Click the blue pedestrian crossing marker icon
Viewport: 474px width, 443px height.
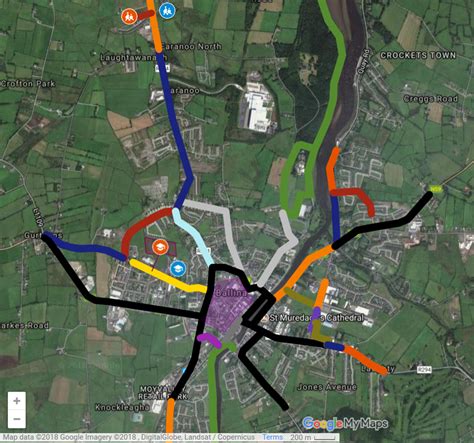tap(167, 11)
